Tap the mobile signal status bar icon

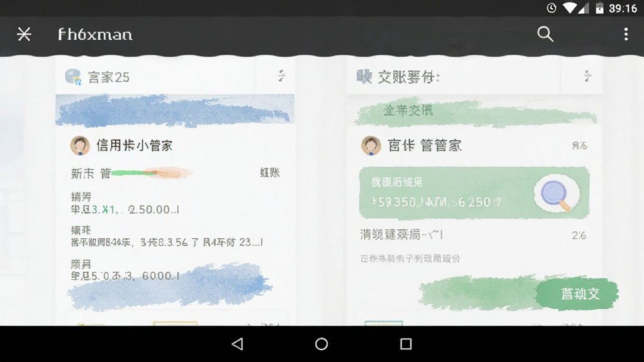[584, 8]
